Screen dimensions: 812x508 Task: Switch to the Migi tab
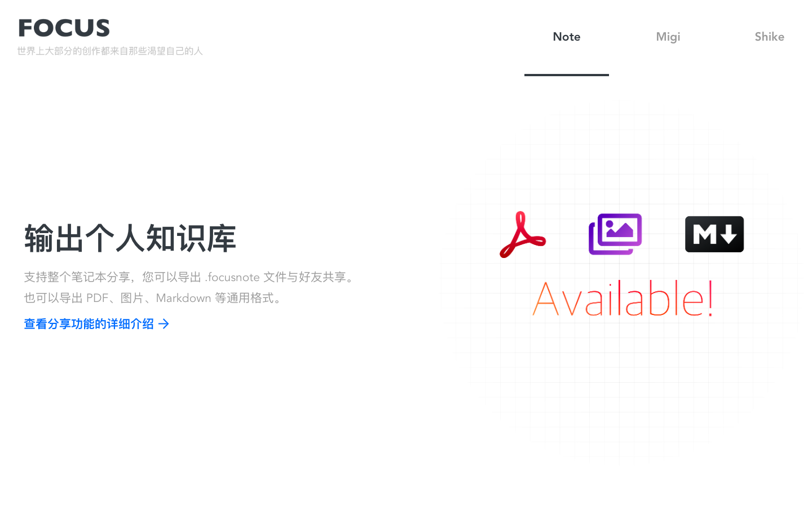coord(668,36)
